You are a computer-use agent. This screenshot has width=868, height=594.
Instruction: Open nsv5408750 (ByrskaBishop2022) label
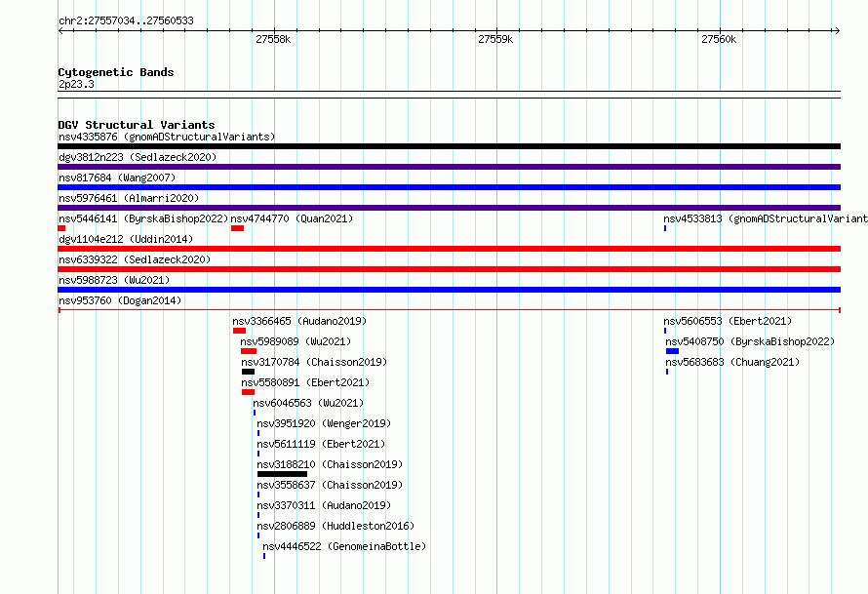[750, 341]
